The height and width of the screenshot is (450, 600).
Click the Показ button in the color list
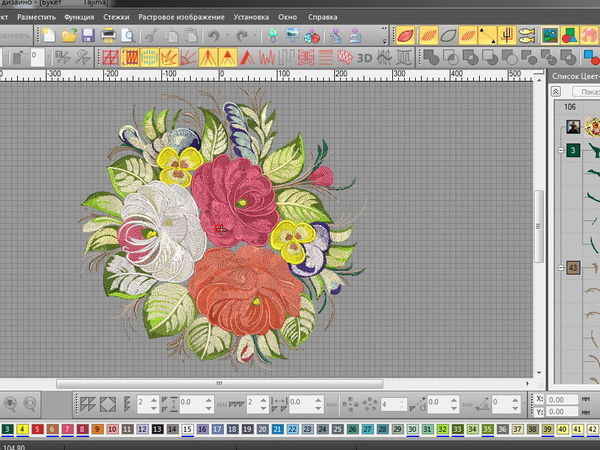point(588,90)
